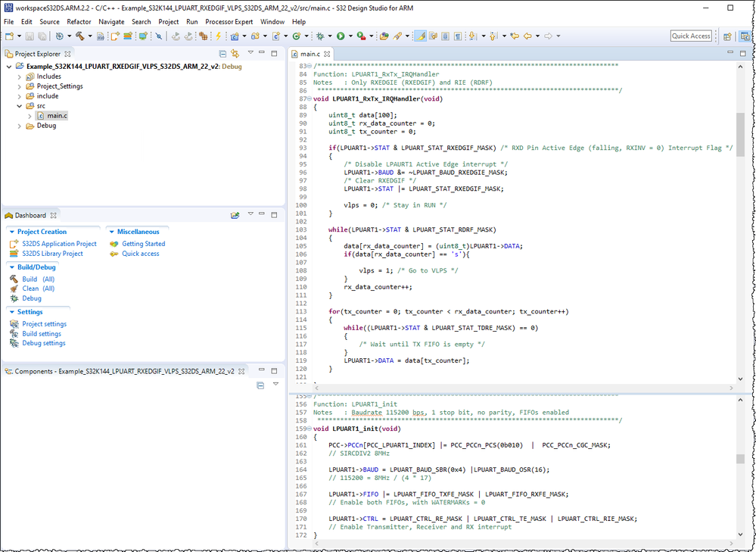Open the Run toolbar button dropdown arrow
Screen dimensions: 756x552
point(350,36)
